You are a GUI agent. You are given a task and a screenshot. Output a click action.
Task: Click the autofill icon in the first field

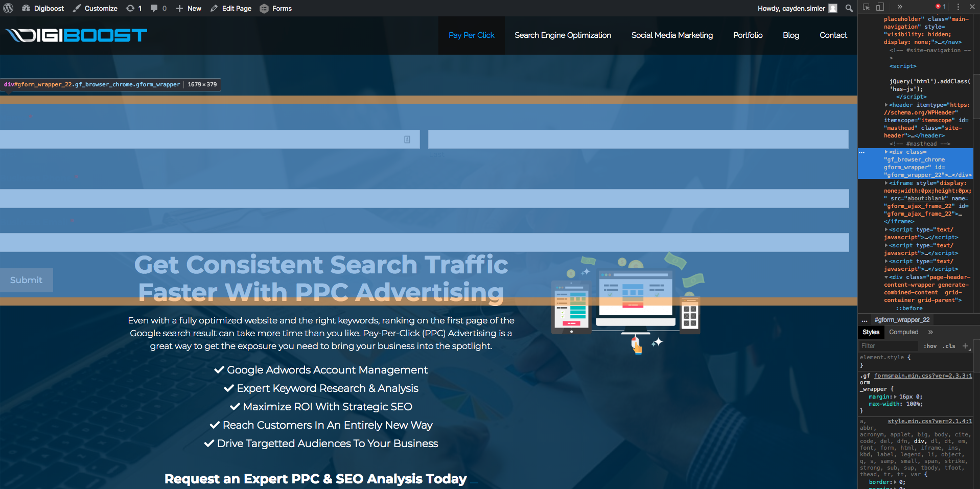point(407,139)
